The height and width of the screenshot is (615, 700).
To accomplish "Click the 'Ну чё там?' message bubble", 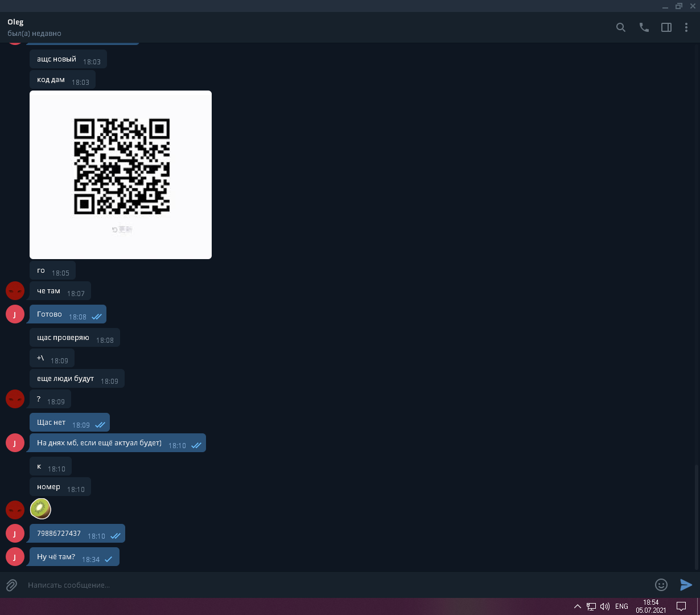I will pyautogui.click(x=56, y=557).
